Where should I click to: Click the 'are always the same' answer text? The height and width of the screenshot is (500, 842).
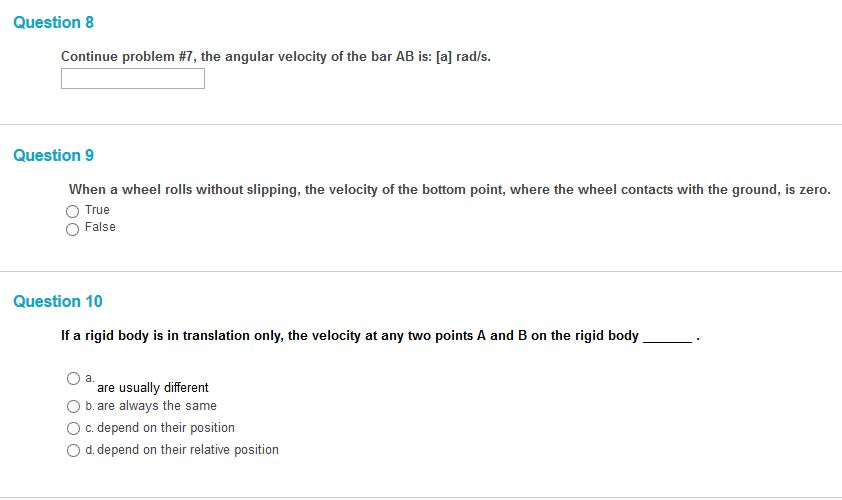(157, 406)
